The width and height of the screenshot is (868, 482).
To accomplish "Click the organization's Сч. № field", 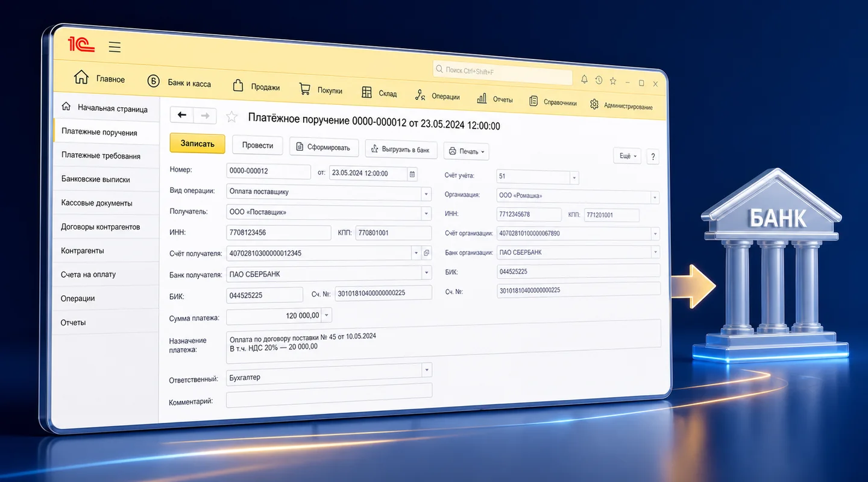I will 579,290.
